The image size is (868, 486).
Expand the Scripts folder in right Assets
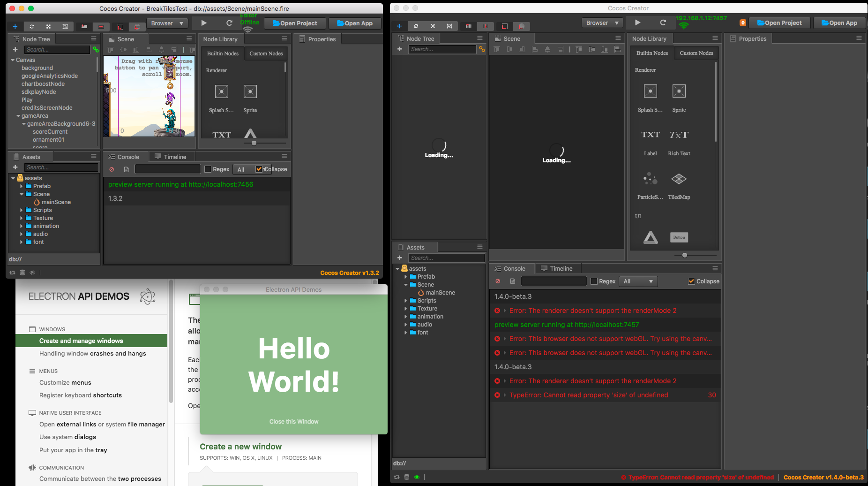point(405,301)
